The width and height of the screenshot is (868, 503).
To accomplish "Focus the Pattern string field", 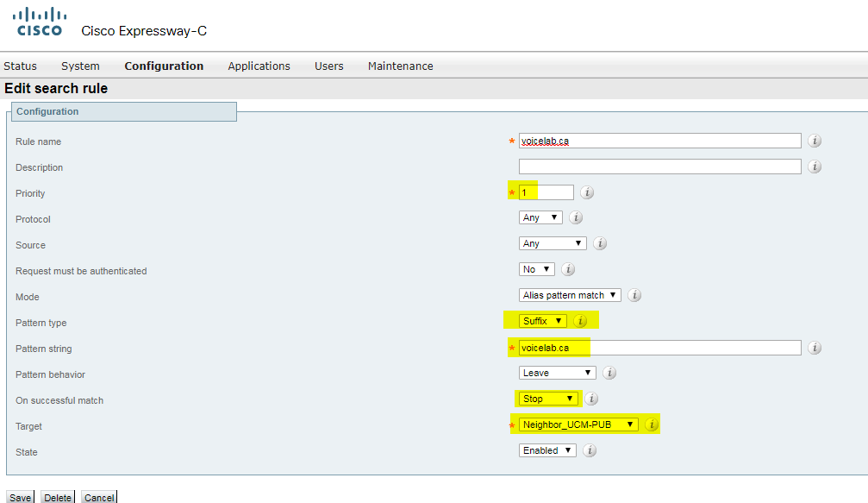I will [660, 348].
